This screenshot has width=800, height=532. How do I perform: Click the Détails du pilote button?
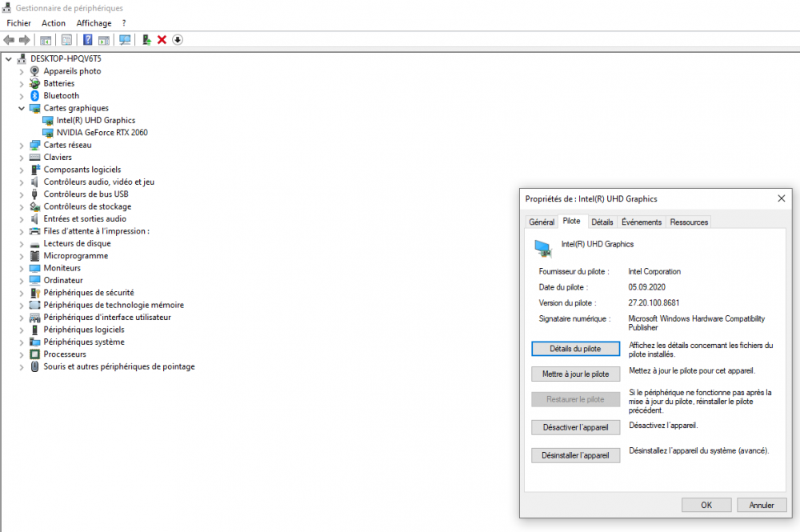pyautogui.click(x=575, y=349)
